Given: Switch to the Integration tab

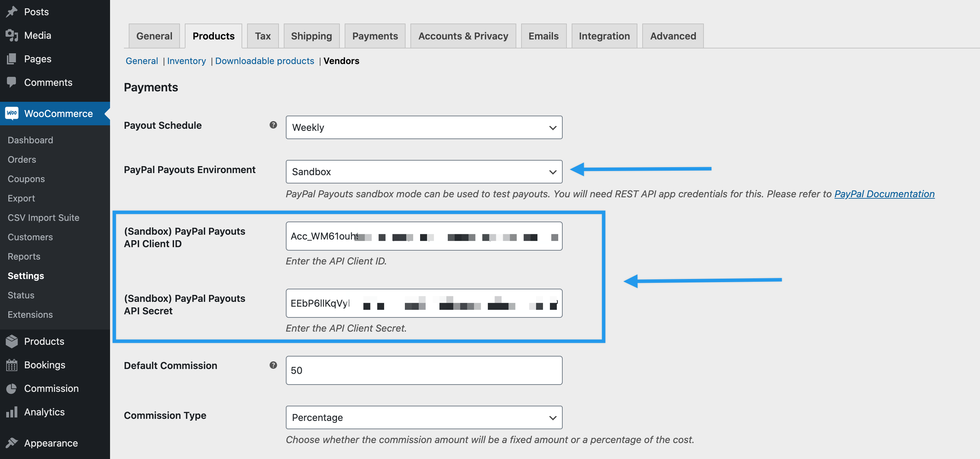Looking at the screenshot, I should (x=604, y=36).
